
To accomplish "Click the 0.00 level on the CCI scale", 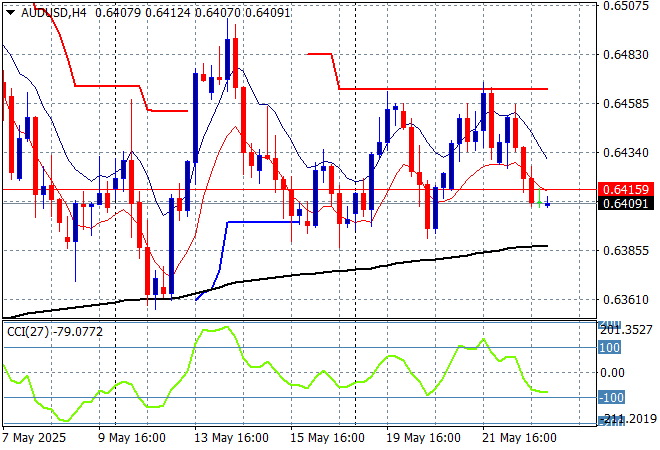I will (612, 373).
